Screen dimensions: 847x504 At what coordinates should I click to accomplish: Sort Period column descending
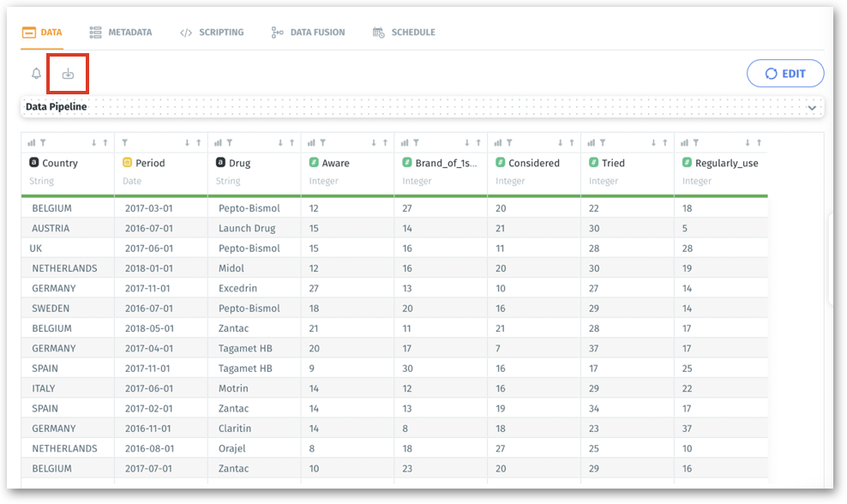pos(187,142)
